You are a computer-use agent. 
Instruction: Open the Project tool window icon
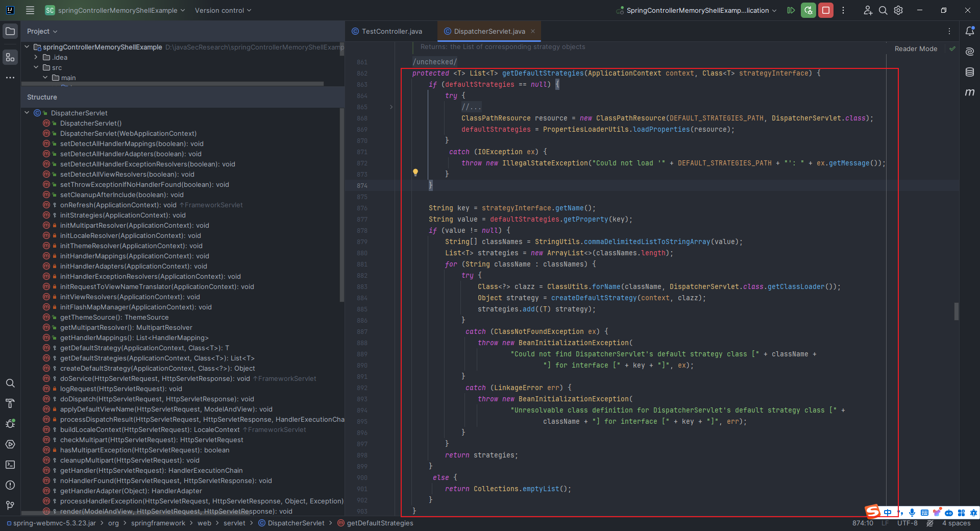pyautogui.click(x=10, y=31)
